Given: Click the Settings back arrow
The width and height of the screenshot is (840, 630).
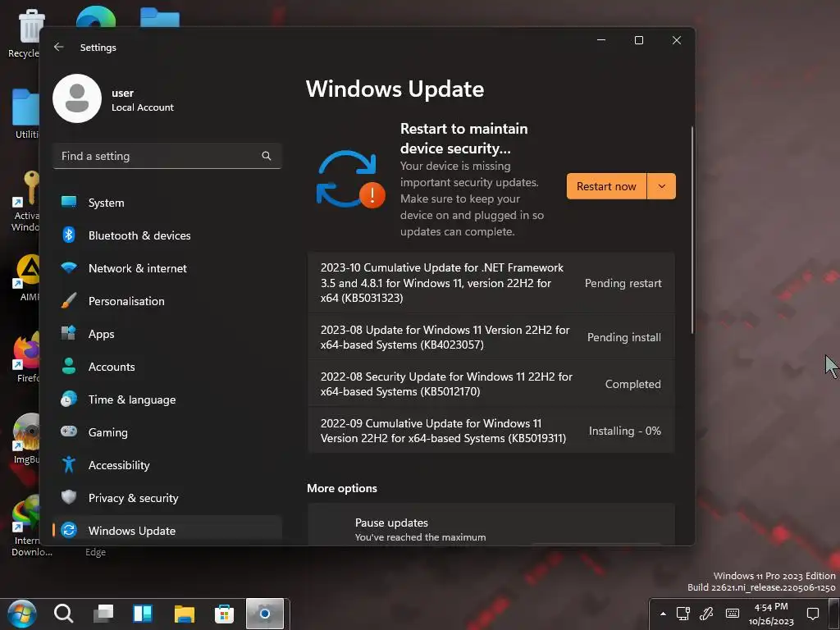Looking at the screenshot, I should (59, 47).
